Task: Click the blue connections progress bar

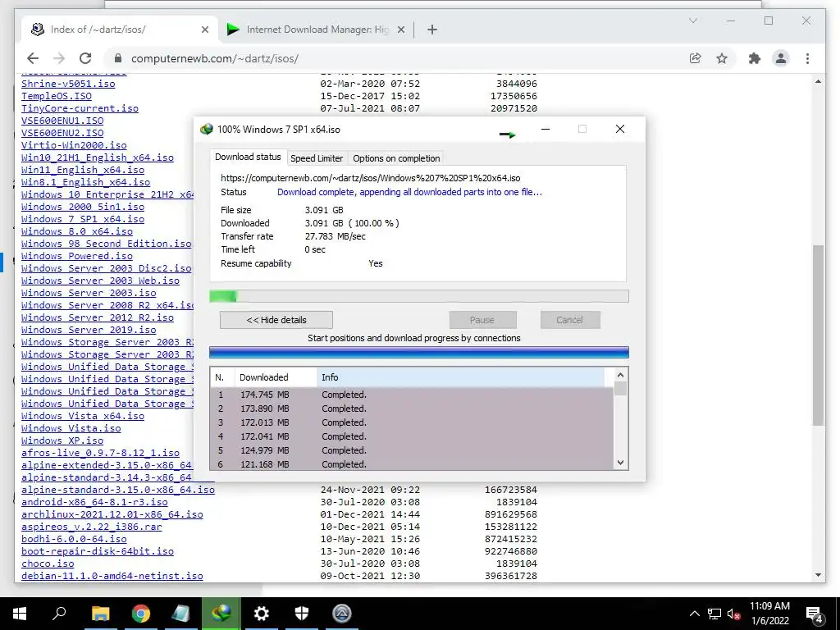Action: (419, 352)
